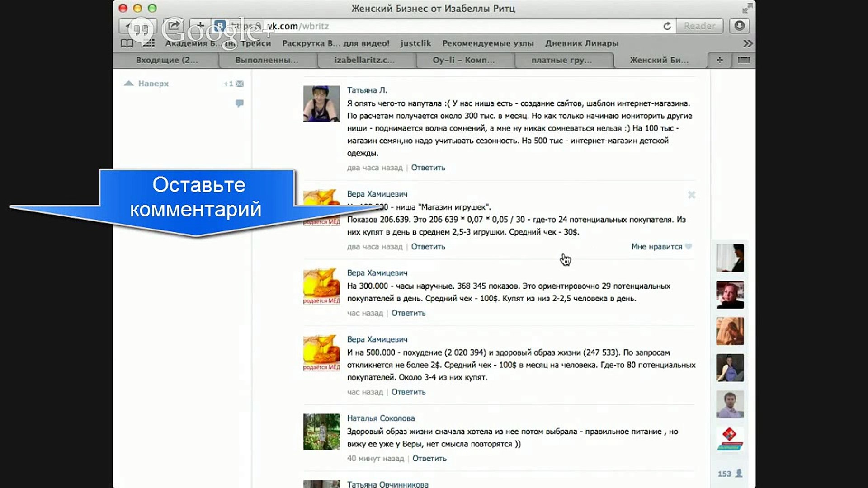
Task: Open Наталья Соколова profile name
Action: [381, 418]
